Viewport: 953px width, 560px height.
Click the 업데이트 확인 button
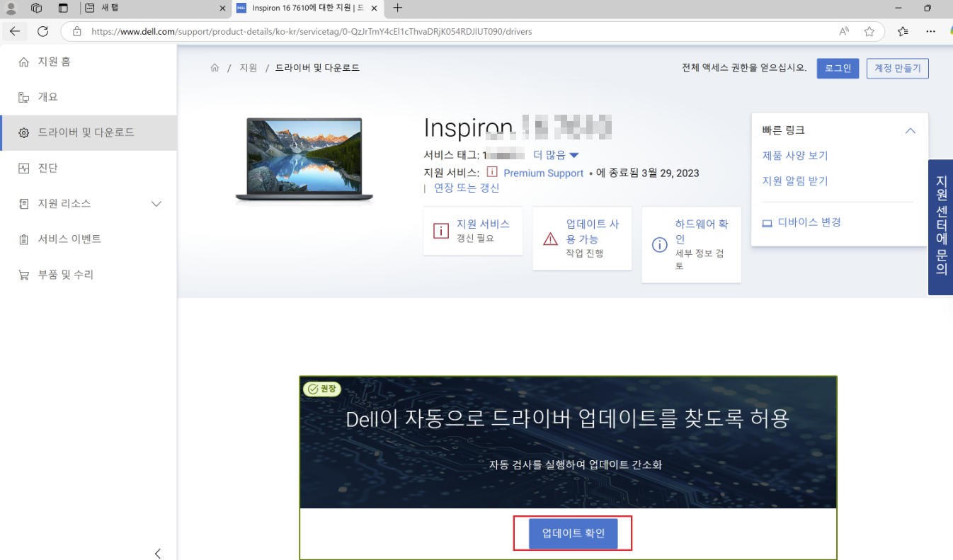click(x=573, y=534)
